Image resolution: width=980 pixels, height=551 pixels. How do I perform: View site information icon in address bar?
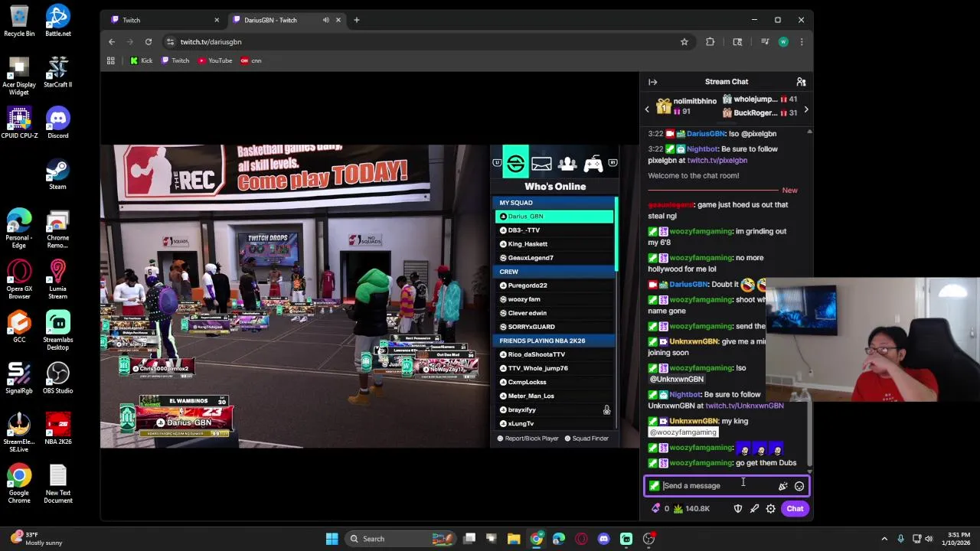[x=170, y=42]
